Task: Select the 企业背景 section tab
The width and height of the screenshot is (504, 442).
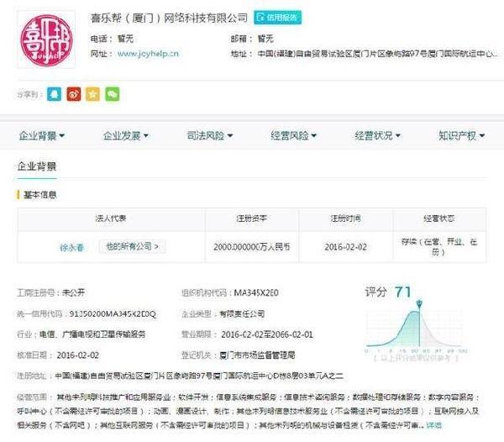Action: click(38, 166)
